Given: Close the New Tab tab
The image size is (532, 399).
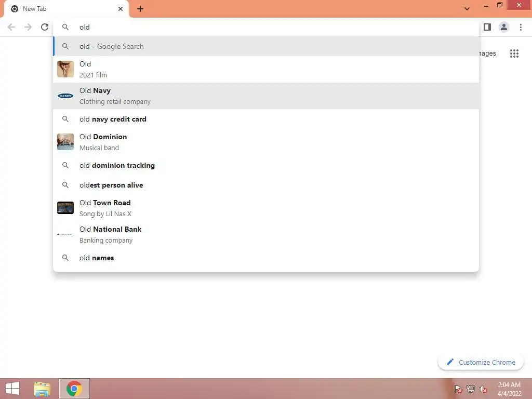Looking at the screenshot, I should 121,9.
